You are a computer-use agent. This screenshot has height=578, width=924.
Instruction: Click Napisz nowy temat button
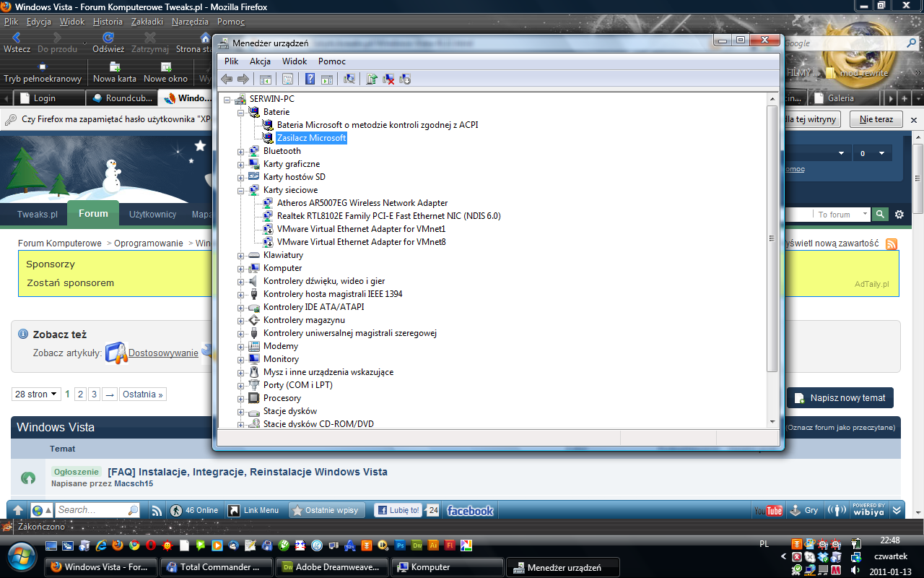pos(840,398)
